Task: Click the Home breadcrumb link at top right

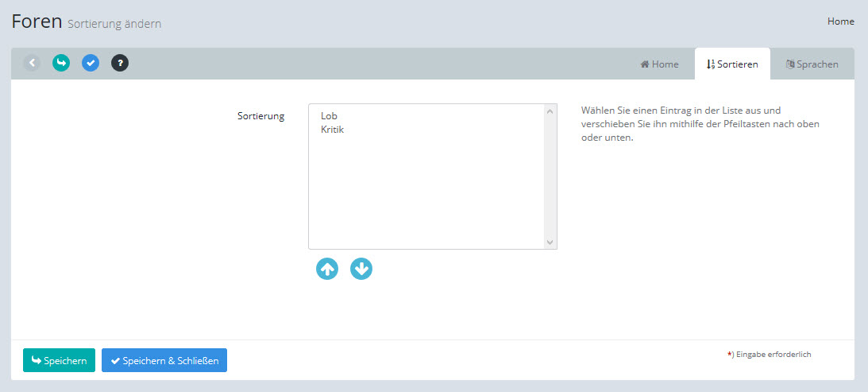Action: tap(840, 21)
